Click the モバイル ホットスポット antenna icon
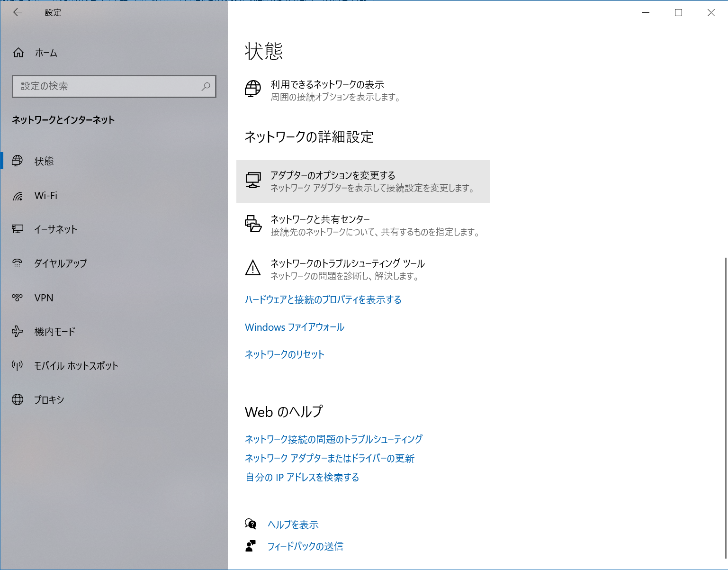This screenshot has width=728, height=570. coord(18,365)
